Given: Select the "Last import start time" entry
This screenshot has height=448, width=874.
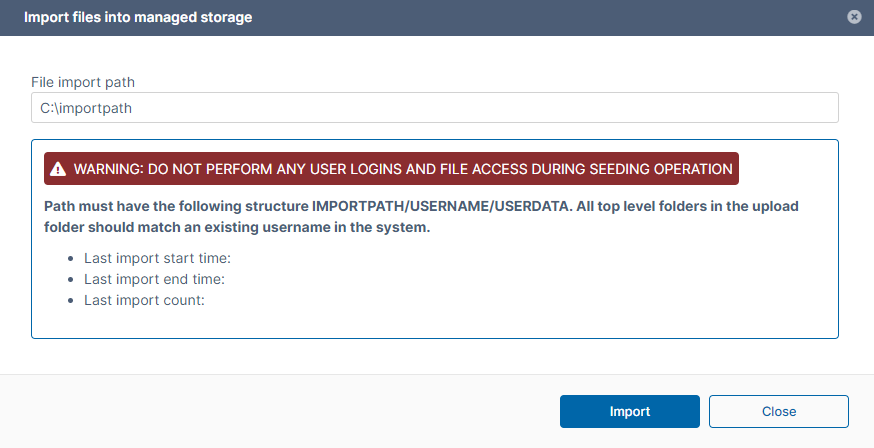Looking at the screenshot, I should tap(158, 257).
